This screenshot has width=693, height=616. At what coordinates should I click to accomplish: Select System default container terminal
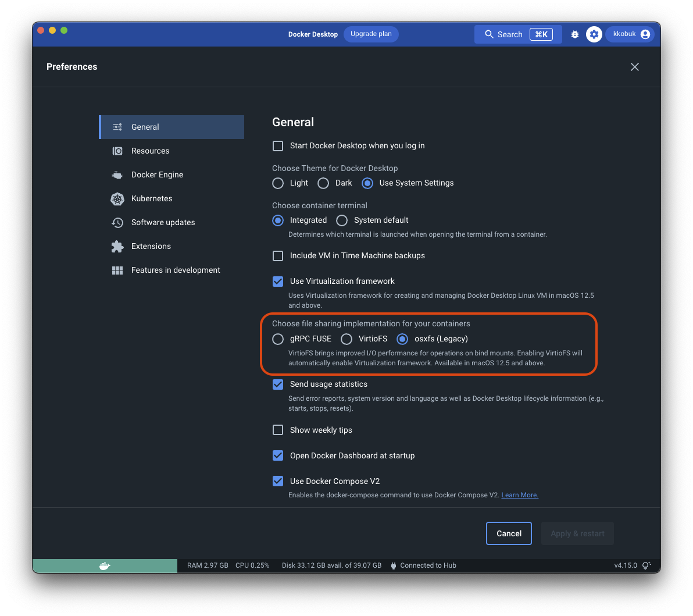pos(342,220)
